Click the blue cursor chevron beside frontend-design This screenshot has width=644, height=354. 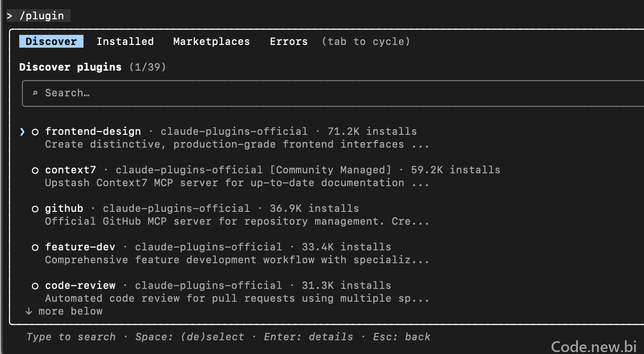point(22,132)
